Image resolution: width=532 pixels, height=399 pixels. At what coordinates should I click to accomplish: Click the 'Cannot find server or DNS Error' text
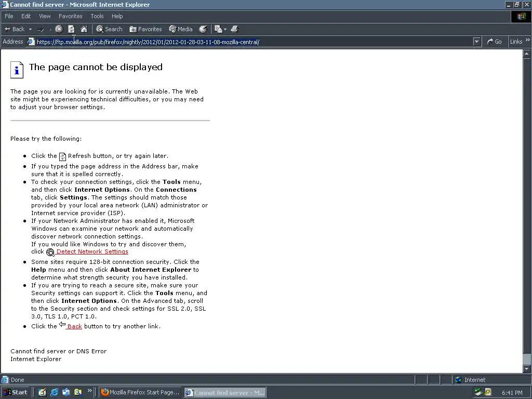pos(58,351)
